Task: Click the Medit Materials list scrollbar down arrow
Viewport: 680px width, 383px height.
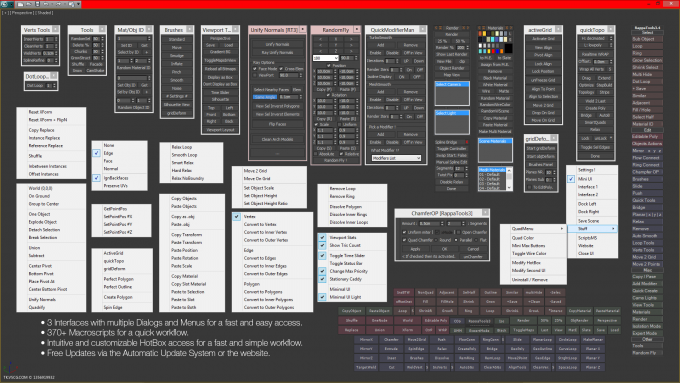Action: pos(510,188)
